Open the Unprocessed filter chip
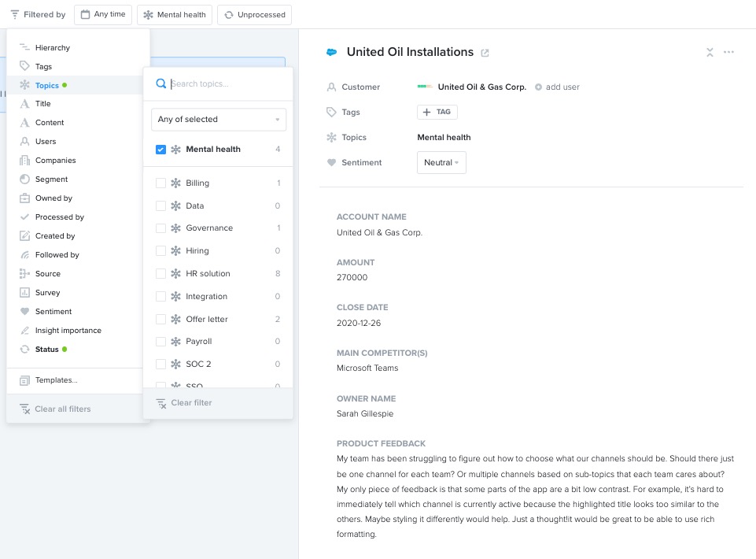This screenshot has height=559, width=756. [x=255, y=15]
